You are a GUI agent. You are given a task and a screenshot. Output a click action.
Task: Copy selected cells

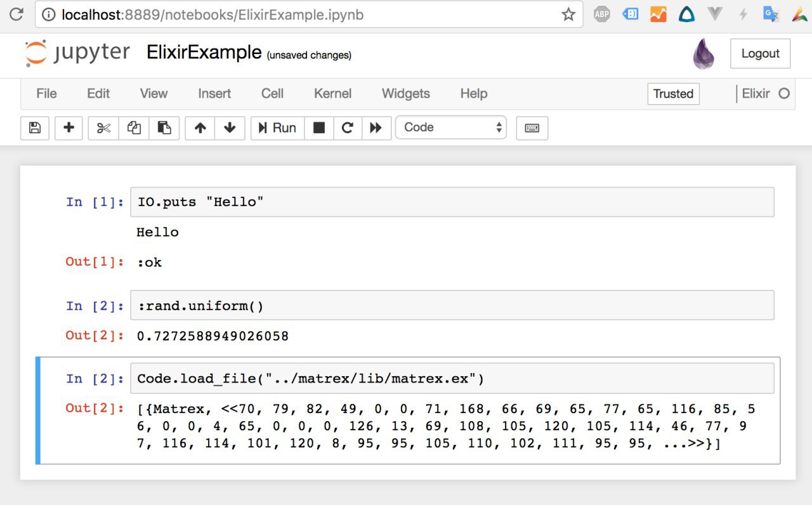tap(134, 128)
